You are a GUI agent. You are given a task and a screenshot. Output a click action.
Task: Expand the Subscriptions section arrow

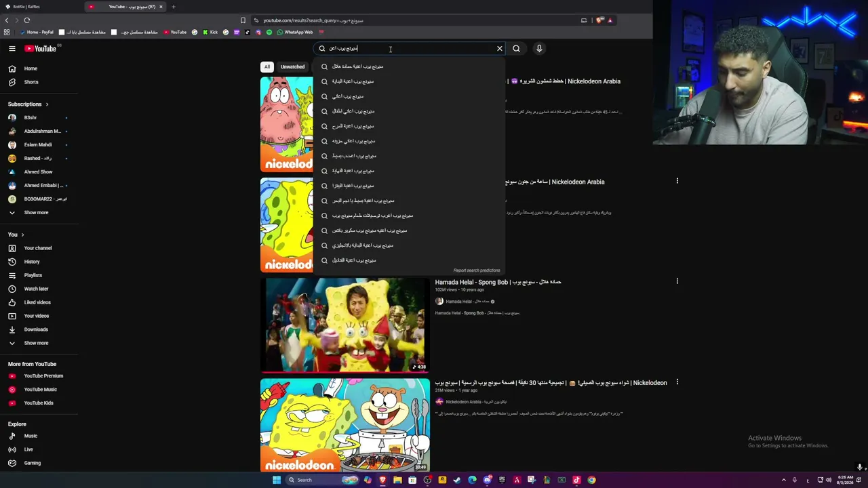(47, 104)
